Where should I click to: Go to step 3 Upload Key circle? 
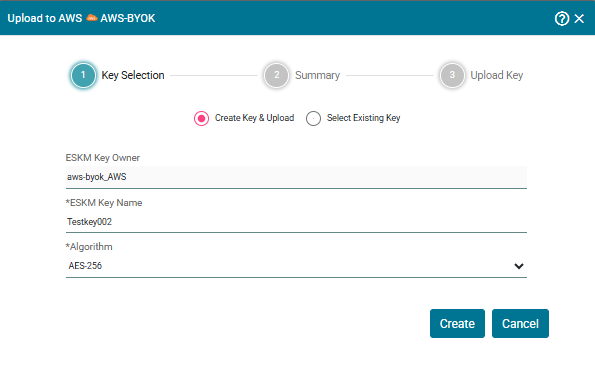pyautogui.click(x=452, y=75)
